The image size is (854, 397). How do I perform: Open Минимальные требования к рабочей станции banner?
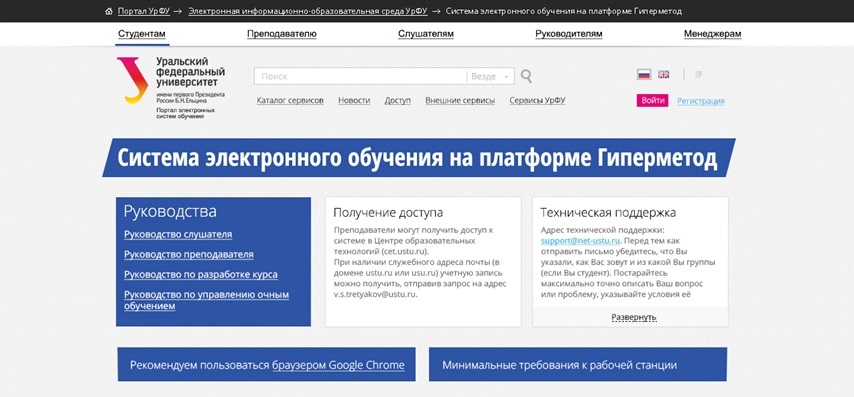pos(578,364)
